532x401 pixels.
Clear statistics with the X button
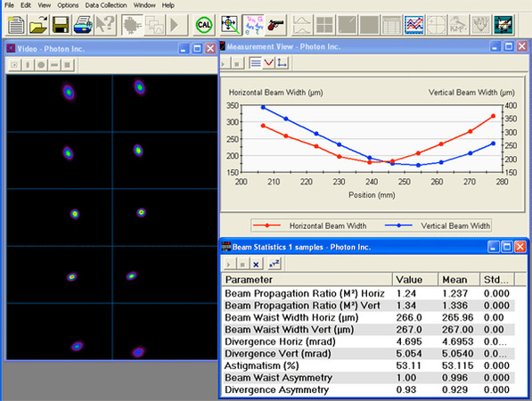pos(256,264)
